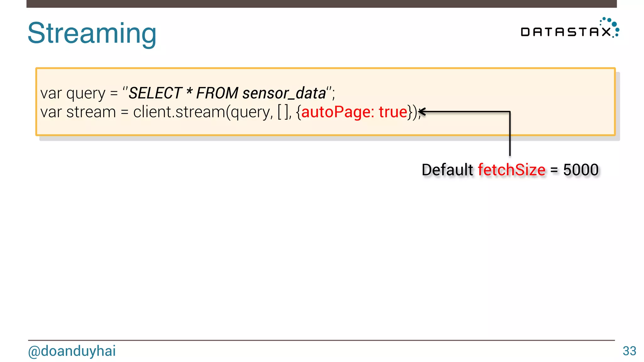
Task: Click the SELECT * FROM sensor_data query
Action: (x=227, y=93)
